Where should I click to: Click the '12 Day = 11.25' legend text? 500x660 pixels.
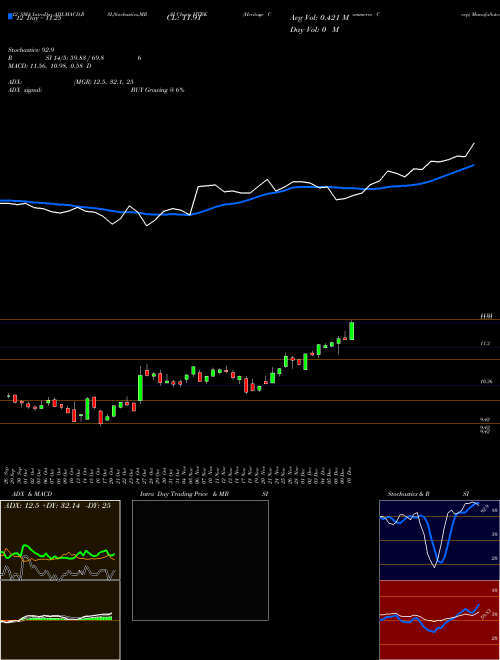click(x=38, y=18)
